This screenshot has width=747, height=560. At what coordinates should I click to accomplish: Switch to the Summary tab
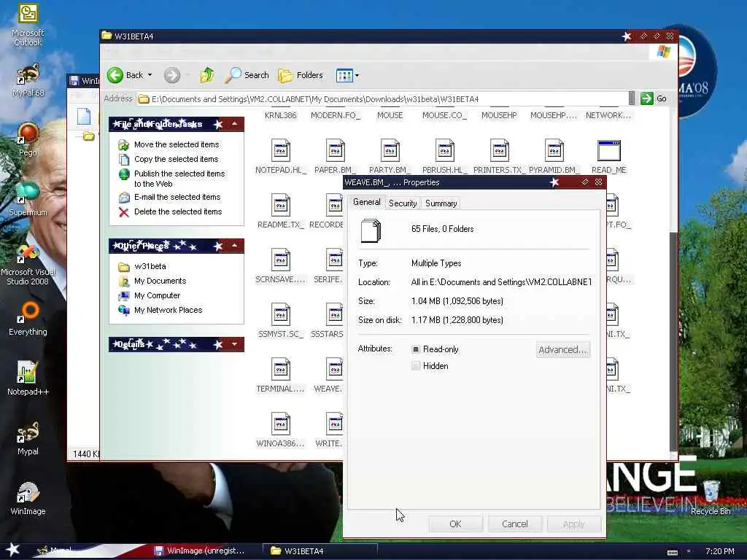coord(441,203)
